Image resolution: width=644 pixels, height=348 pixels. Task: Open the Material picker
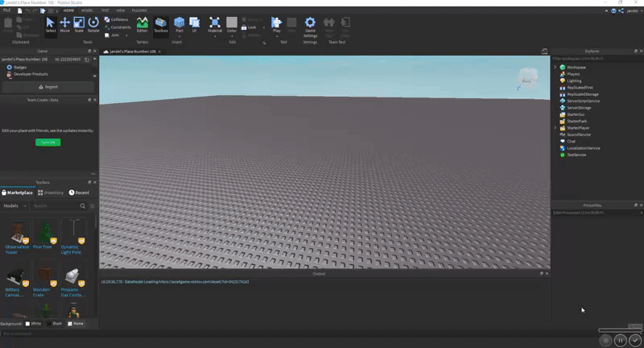(x=215, y=24)
